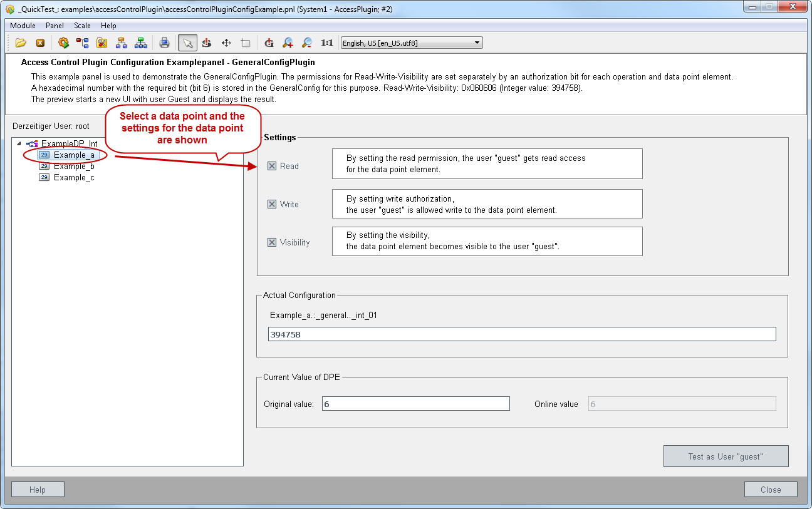Click the Help button at bottom left
812x509 pixels.
click(x=38, y=490)
